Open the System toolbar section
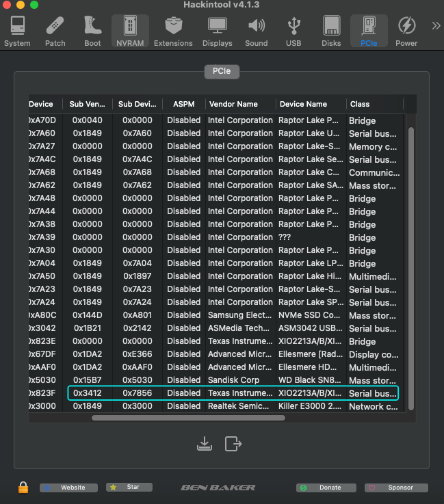The height and width of the screenshot is (504, 444). pyautogui.click(x=17, y=31)
